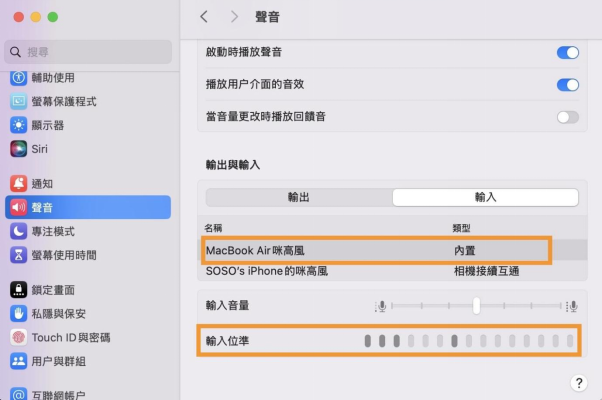
Task: Click high-volume microphone icon beside input slider
Action: click(x=572, y=306)
